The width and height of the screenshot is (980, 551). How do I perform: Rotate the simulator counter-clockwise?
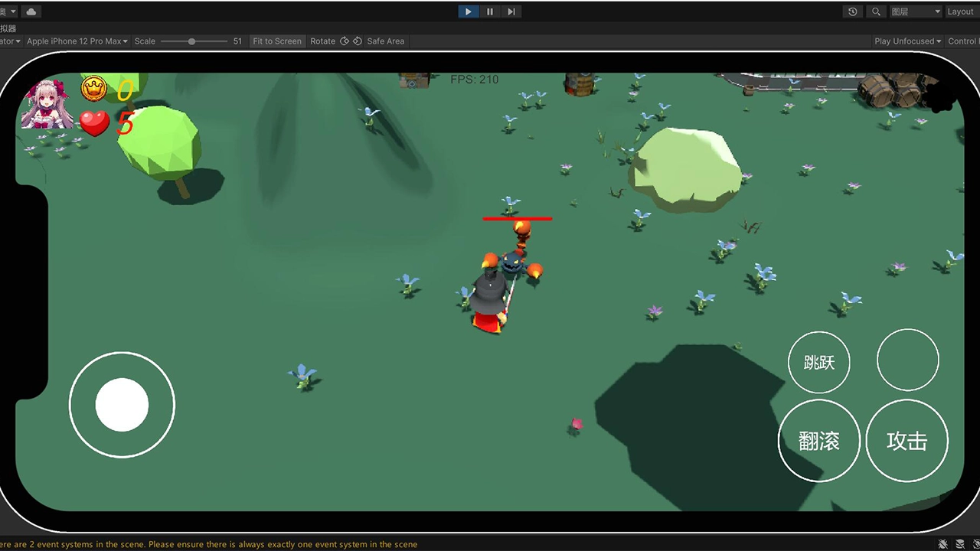coord(345,41)
